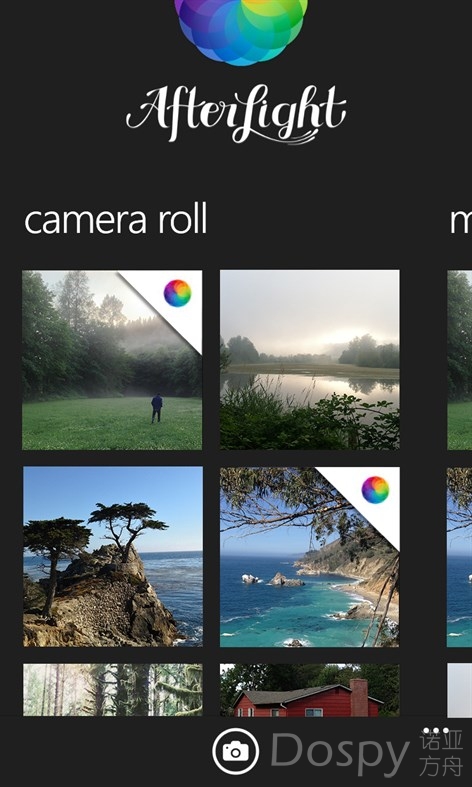Select the turquoise coastal cove photo
472x787 pixels.
tap(310, 557)
